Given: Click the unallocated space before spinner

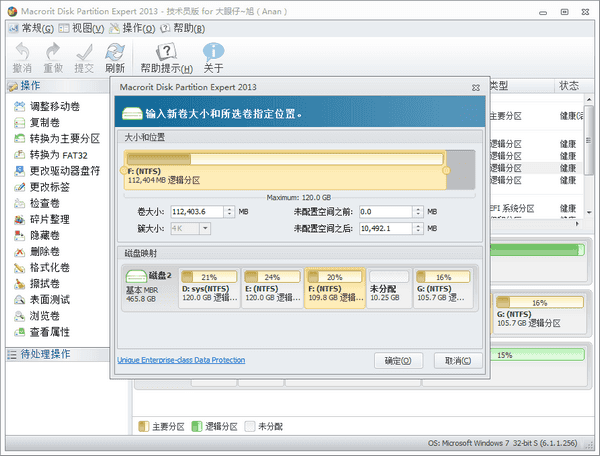Looking at the screenshot, I should 418,212.
